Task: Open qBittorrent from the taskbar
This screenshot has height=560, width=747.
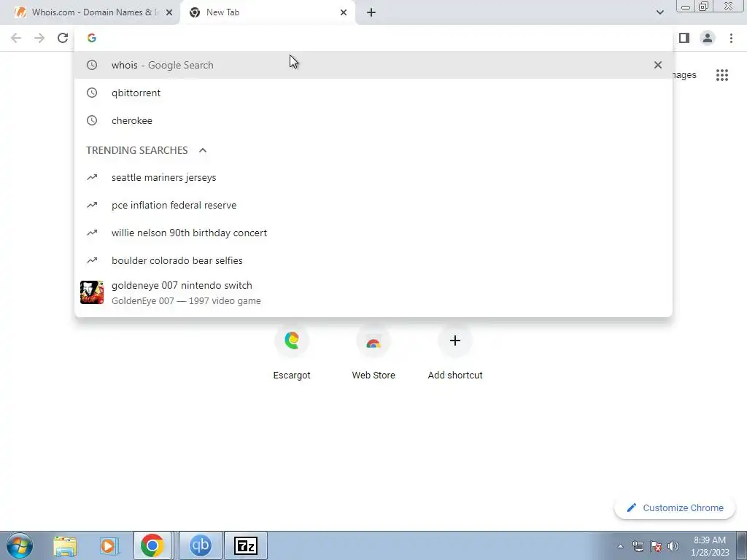Action: coord(201,545)
